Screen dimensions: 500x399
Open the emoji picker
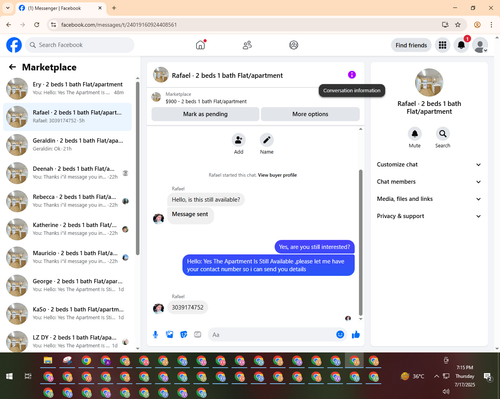pyautogui.click(x=340, y=334)
